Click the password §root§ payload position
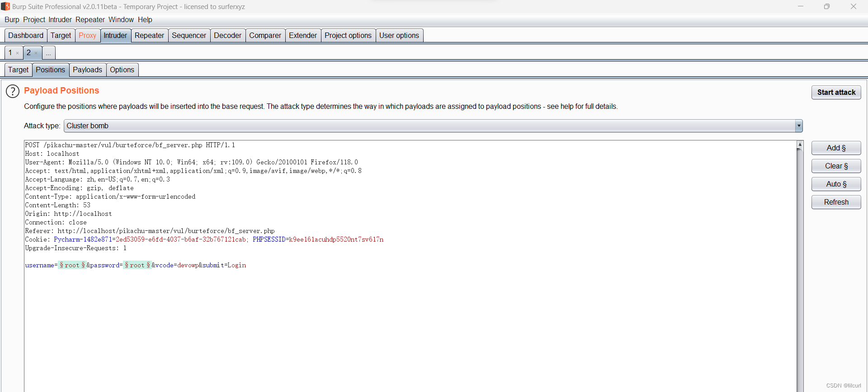The image size is (868, 392). [x=137, y=265]
